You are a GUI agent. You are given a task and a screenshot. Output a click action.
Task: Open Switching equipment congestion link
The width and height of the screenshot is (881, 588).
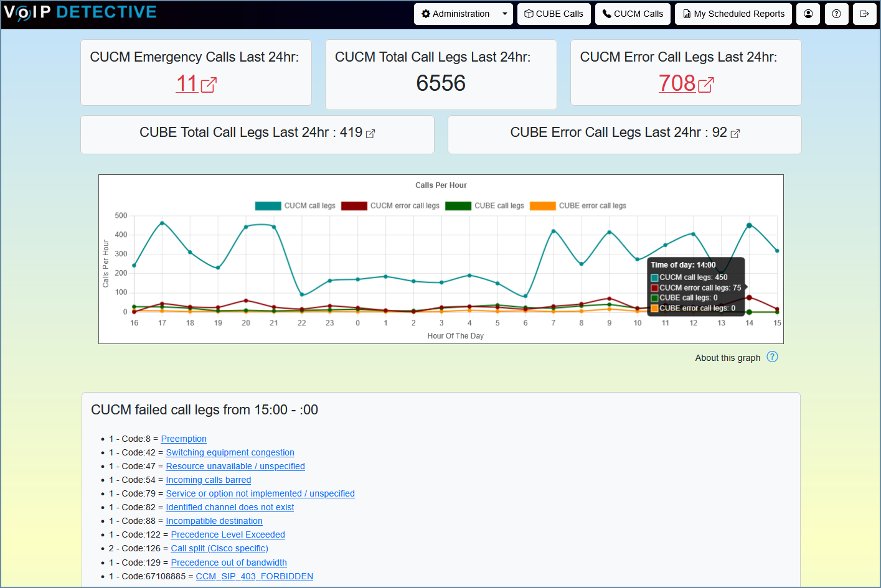click(230, 452)
